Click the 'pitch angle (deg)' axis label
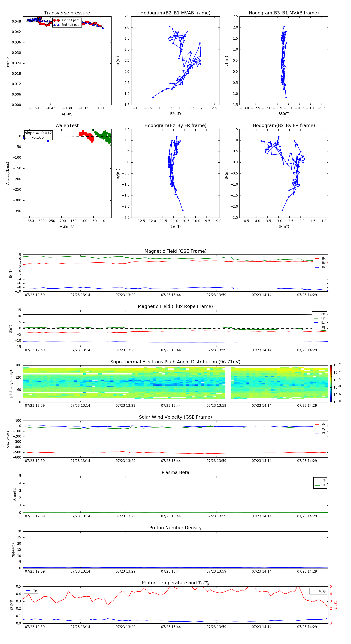Screen dimensions: 351x644 click(x=11, y=384)
